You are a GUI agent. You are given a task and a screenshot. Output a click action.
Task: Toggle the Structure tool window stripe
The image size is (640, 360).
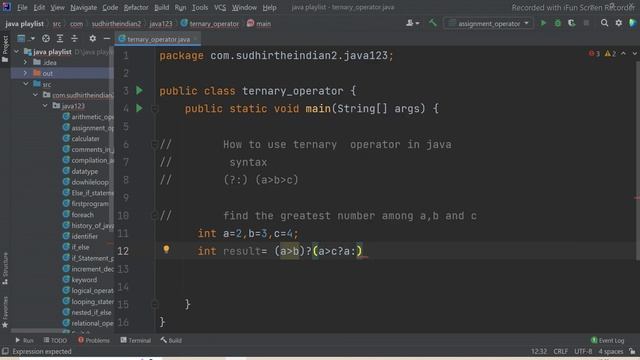(5, 268)
